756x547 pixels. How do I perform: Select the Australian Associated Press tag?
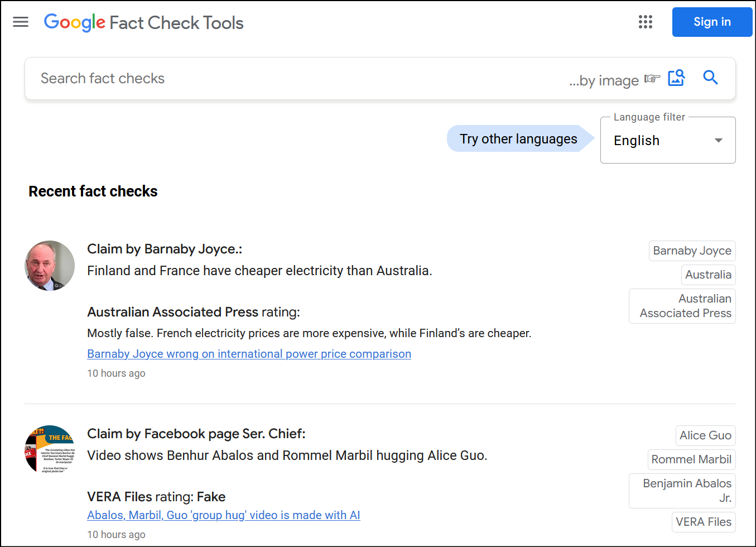pos(682,306)
